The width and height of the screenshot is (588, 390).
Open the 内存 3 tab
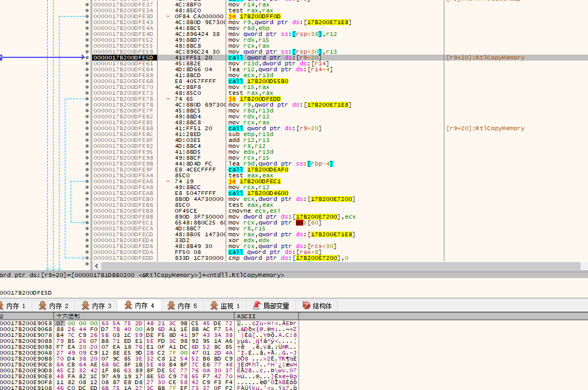[x=96, y=306]
